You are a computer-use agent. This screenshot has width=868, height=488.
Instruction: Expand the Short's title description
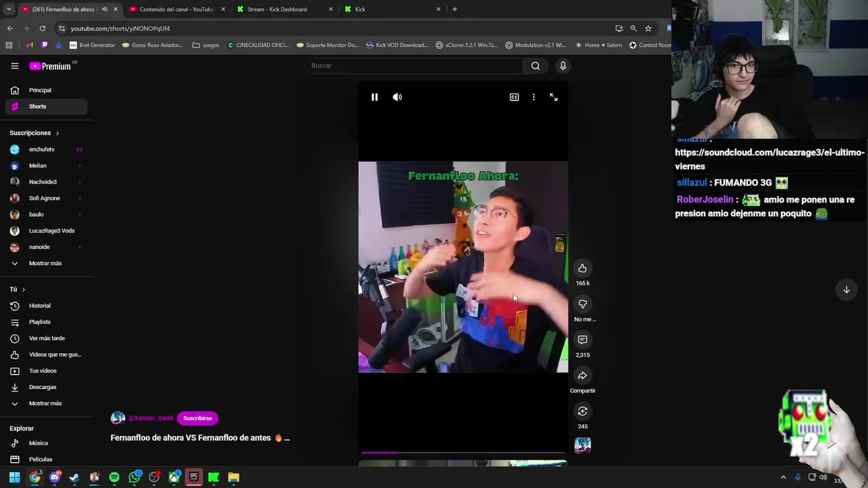pos(200,438)
